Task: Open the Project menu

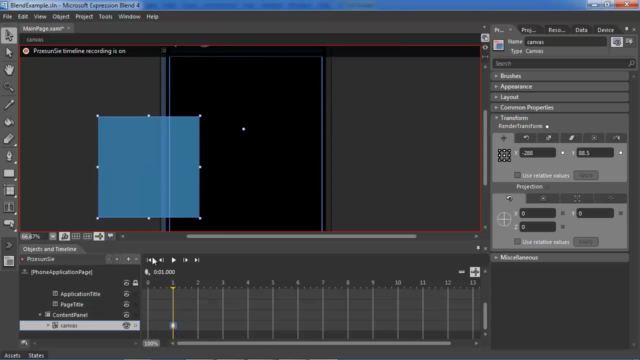Action: point(84,17)
